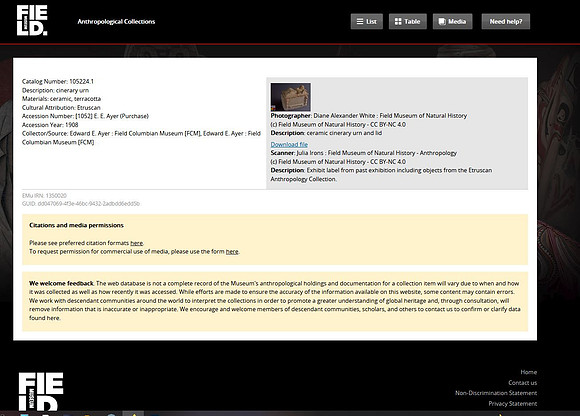
Task: Select the 'Catalog Number: 105224.1' text
Action: click(58, 81)
